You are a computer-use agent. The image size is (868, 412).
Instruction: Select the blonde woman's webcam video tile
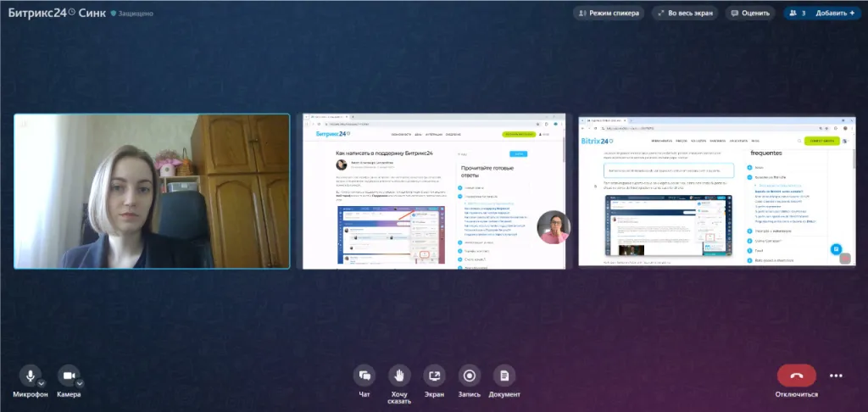pyautogui.click(x=152, y=191)
